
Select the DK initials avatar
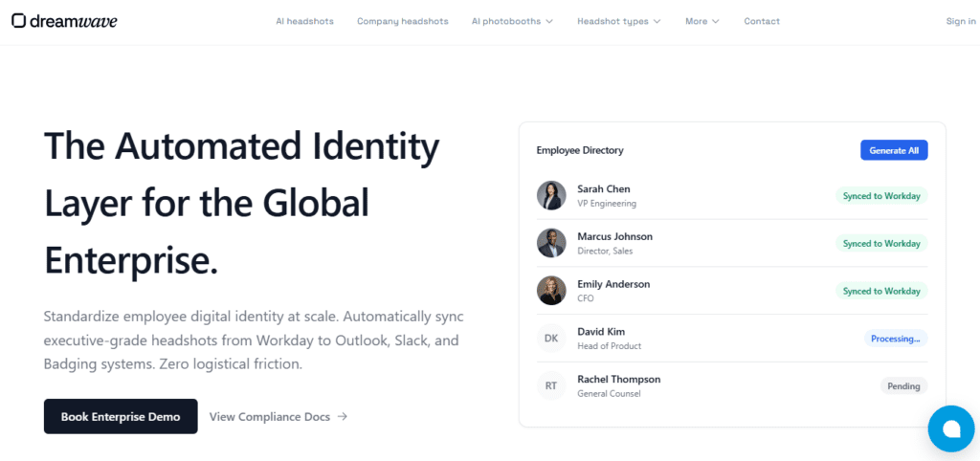pyautogui.click(x=551, y=339)
